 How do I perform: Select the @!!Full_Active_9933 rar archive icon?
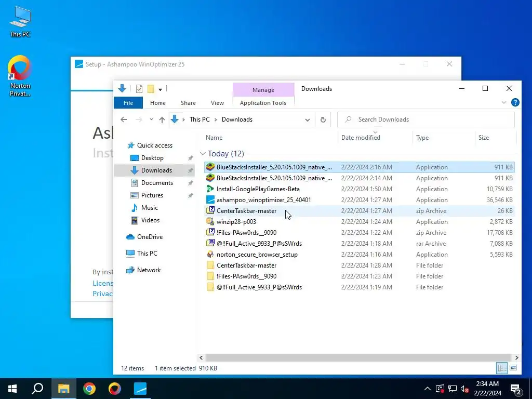(210, 243)
